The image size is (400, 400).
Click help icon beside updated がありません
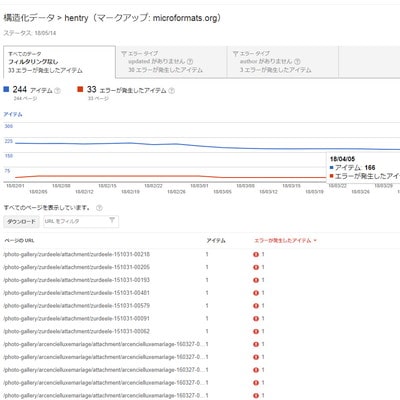coord(190,61)
